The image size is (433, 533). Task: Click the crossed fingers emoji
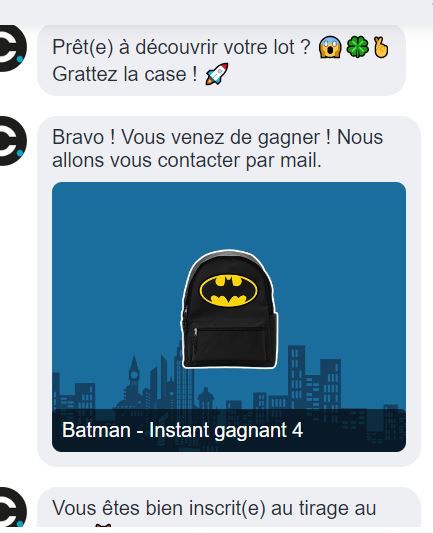pos(381,47)
